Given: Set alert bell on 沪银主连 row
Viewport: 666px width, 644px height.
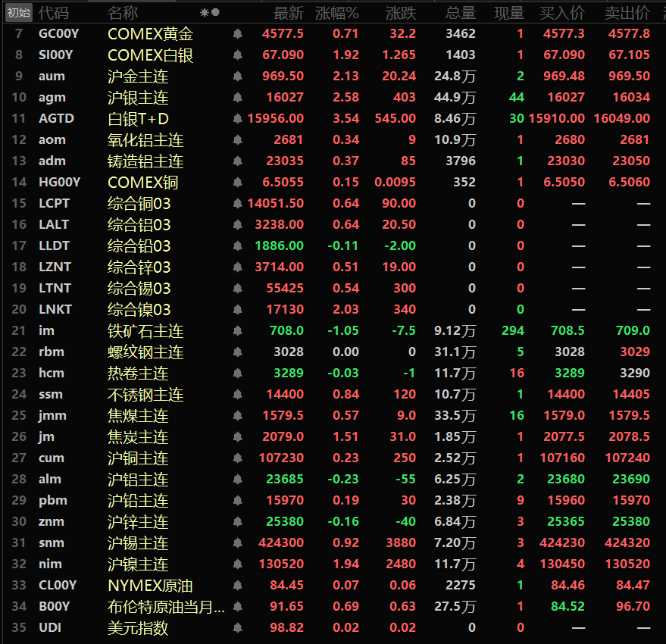Looking at the screenshot, I should click(237, 97).
